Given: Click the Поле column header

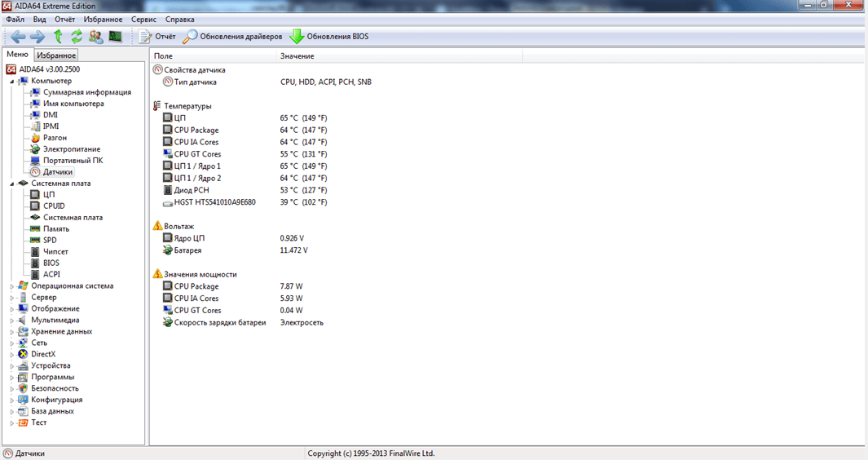Looking at the screenshot, I should coord(213,56).
